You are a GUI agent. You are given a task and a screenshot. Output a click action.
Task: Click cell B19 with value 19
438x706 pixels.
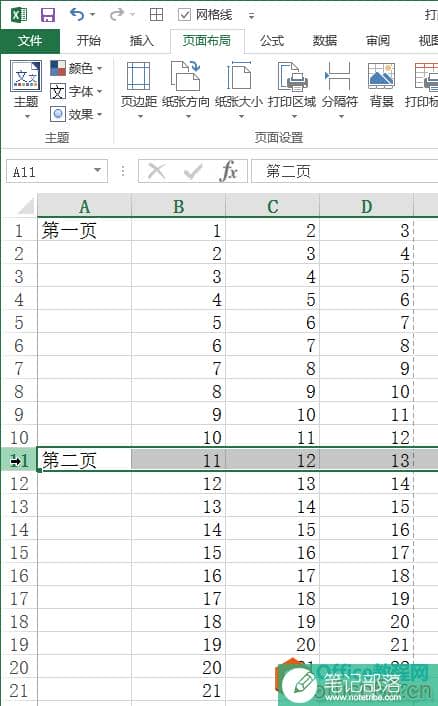coord(179,644)
